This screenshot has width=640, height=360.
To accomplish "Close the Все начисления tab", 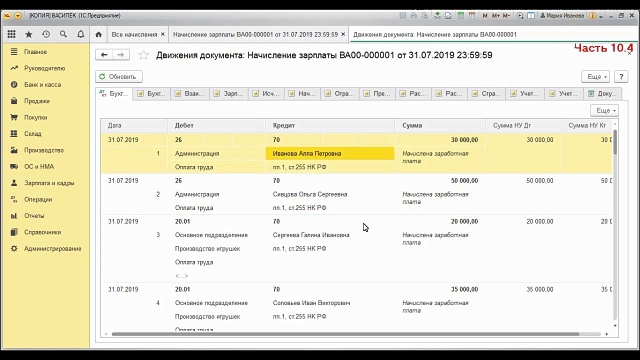I will click(163, 35).
